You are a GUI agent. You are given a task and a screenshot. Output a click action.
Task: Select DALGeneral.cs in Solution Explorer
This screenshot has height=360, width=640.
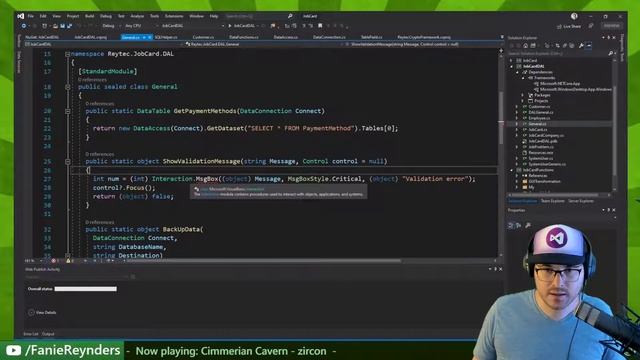click(541, 112)
